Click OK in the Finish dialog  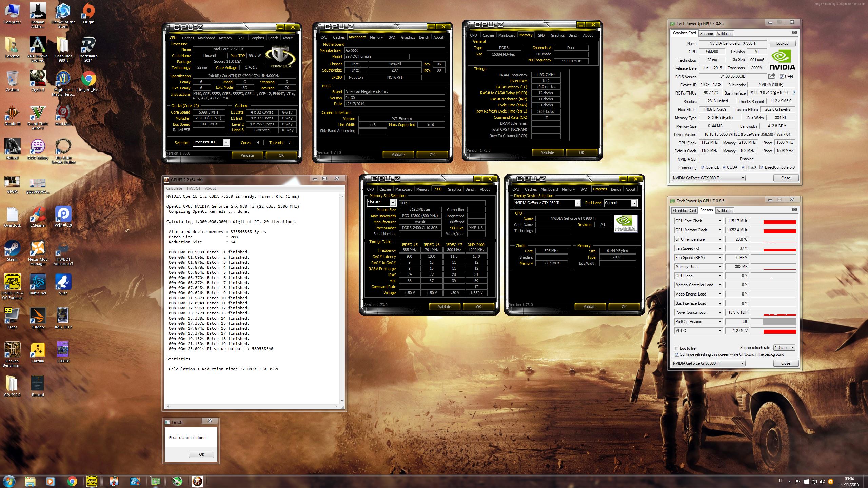tap(201, 454)
